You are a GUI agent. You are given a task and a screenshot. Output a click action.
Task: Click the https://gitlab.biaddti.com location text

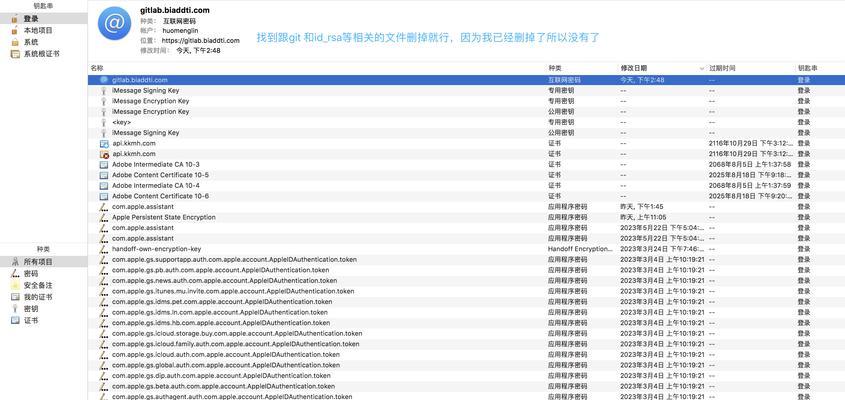(200, 40)
